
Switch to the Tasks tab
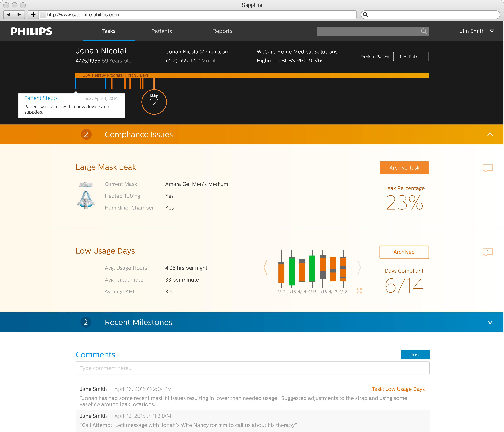109,31
